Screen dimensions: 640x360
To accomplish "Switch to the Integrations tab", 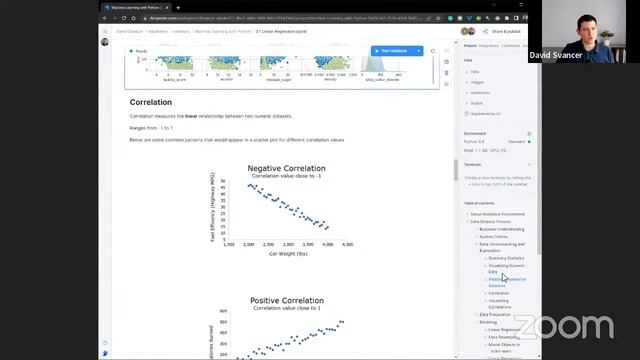I will 489,46.
